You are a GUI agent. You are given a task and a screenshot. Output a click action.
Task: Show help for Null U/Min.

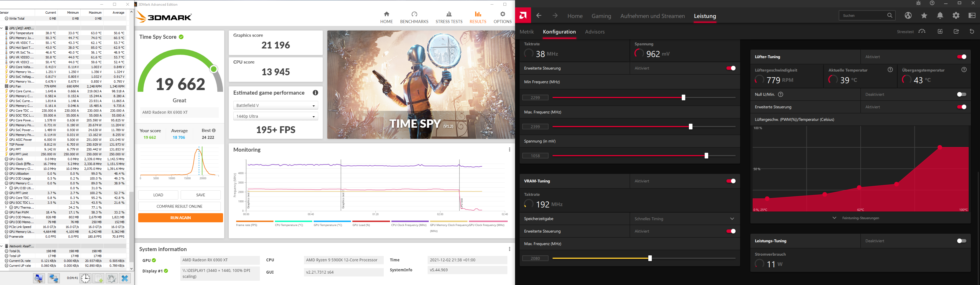[x=781, y=94]
